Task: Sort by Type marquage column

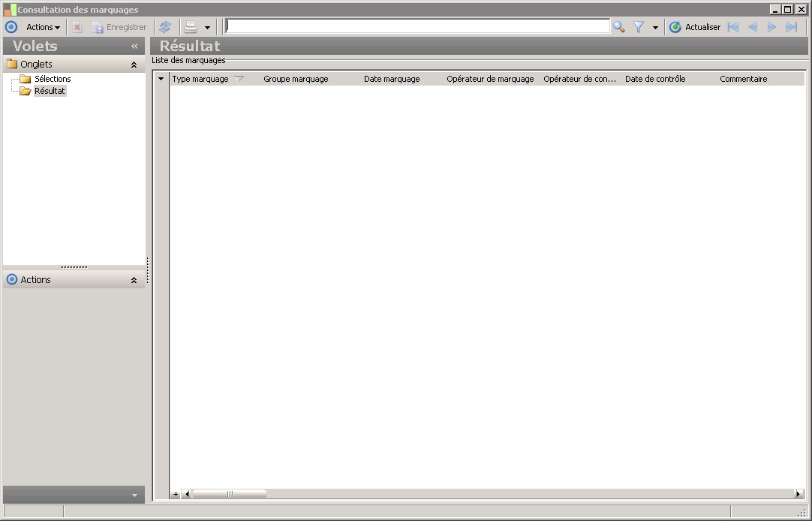Action: [200, 79]
